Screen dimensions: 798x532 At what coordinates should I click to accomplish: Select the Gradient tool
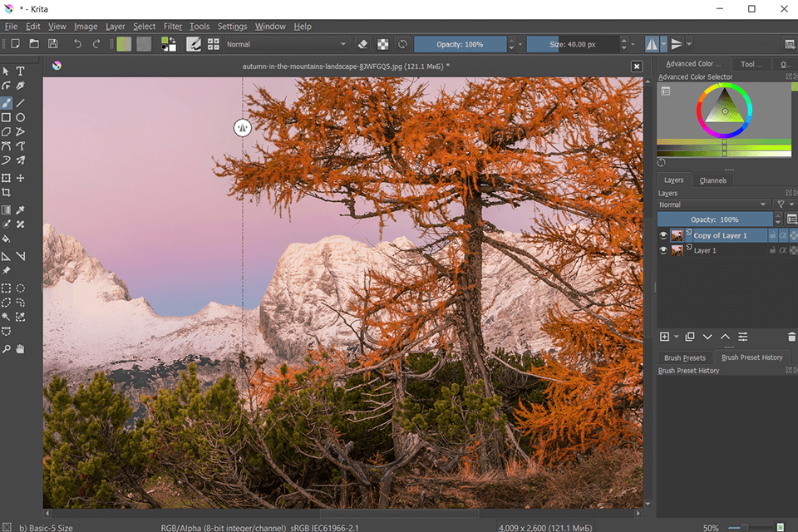tap(6, 209)
